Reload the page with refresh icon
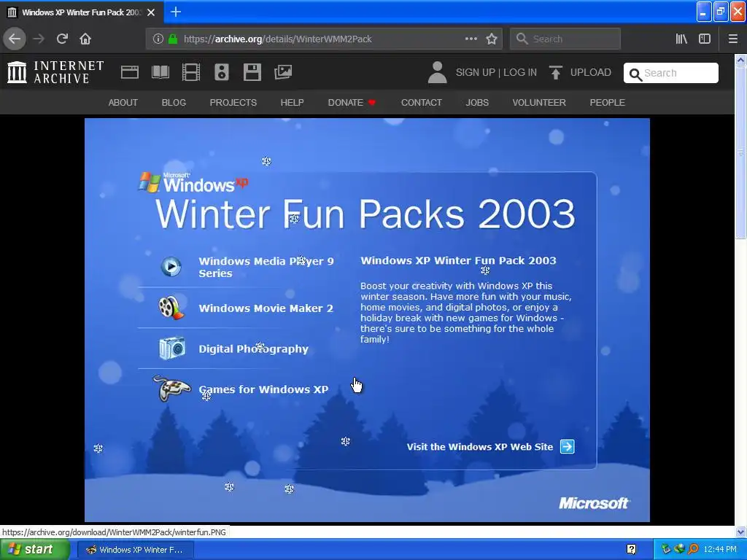This screenshot has height=560, width=747. tap(62, 39)
